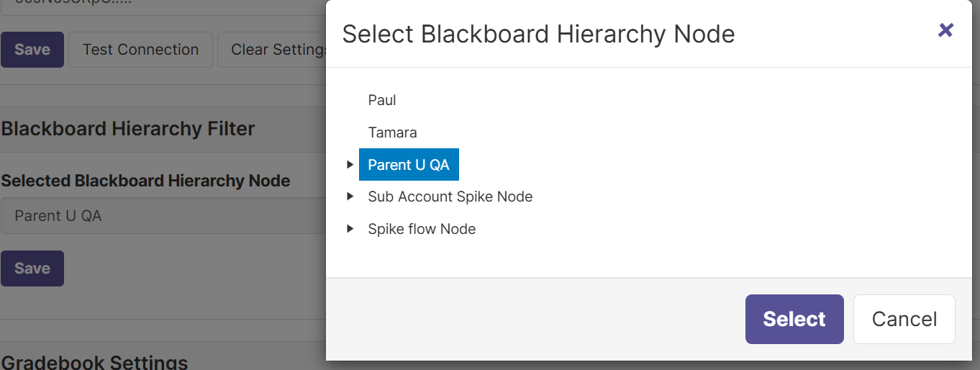Click the masked field above Save
Viewport: 980px width, 370px height.
click(163, 6)
